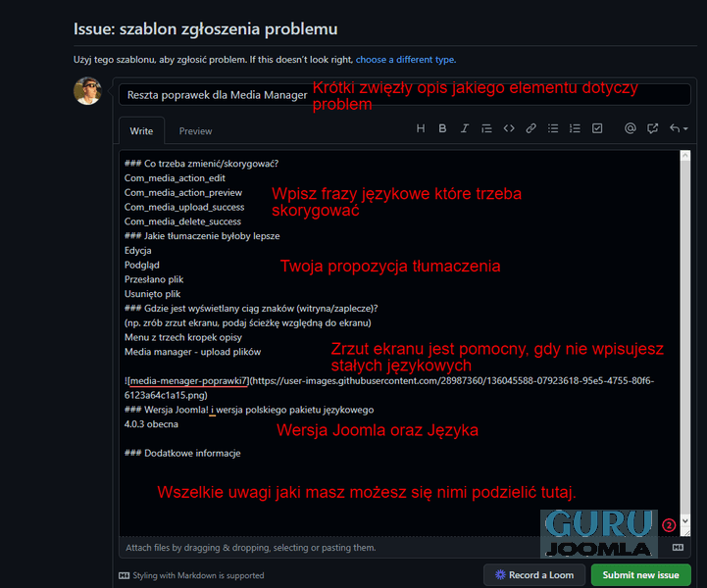Click the line 'Com_media_upload_success'
The image size is (707, 588).
click(184, 207)
